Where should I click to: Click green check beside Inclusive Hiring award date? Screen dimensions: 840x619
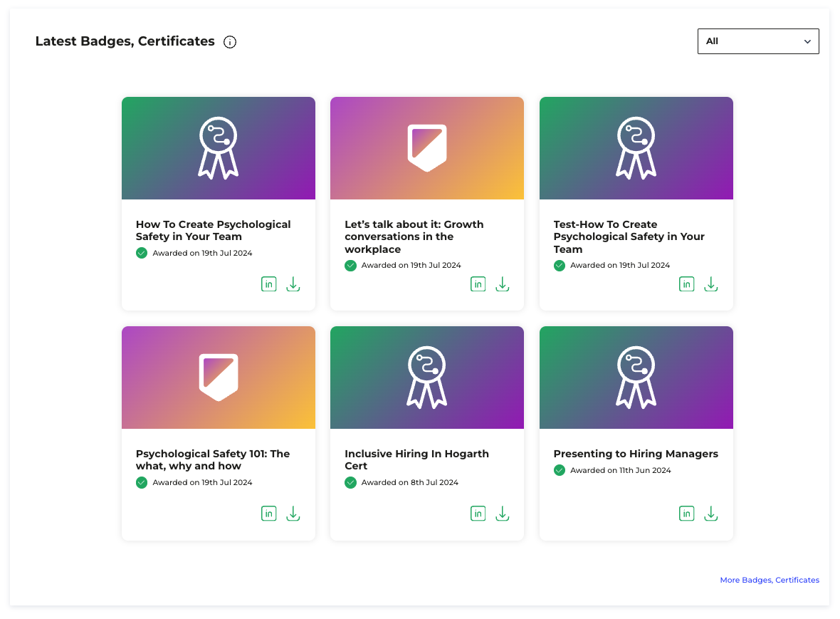pyautogui.click(x=350, y=483)
